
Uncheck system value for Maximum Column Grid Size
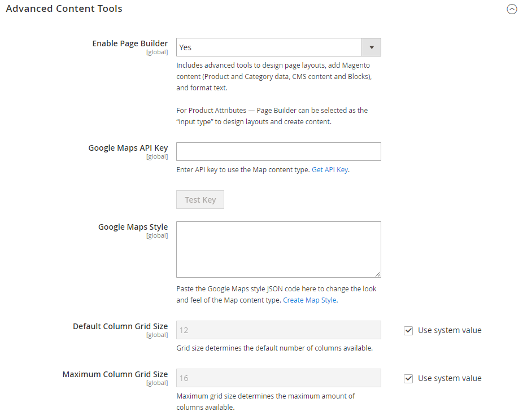click(408, 379)
